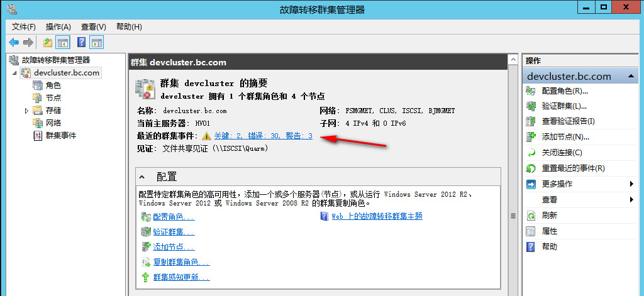Image resolution: width=644 pixels, height=296 pixels.
Task: Click the 验证群集... link in center pane
Action: [x=174, y=233]
